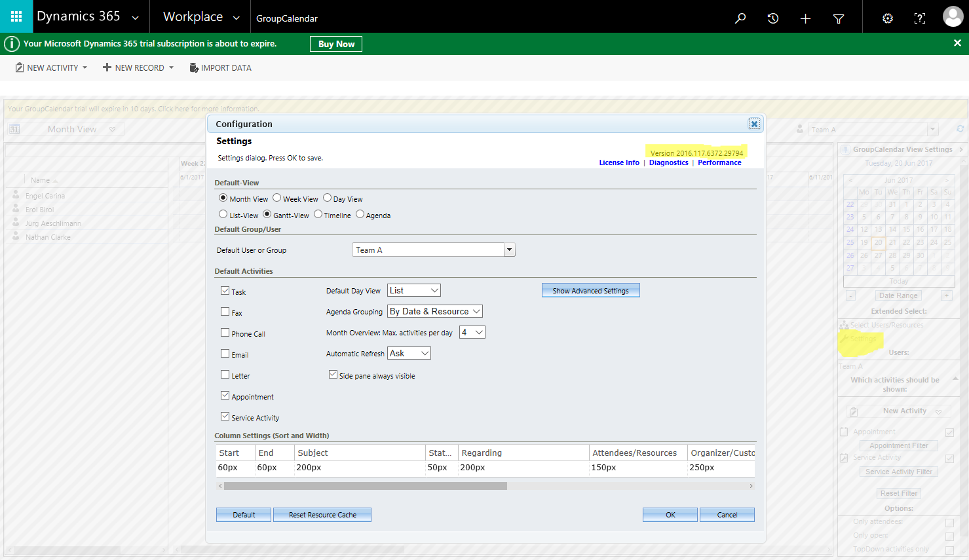Open the License Info link

[x=619, y=162]
